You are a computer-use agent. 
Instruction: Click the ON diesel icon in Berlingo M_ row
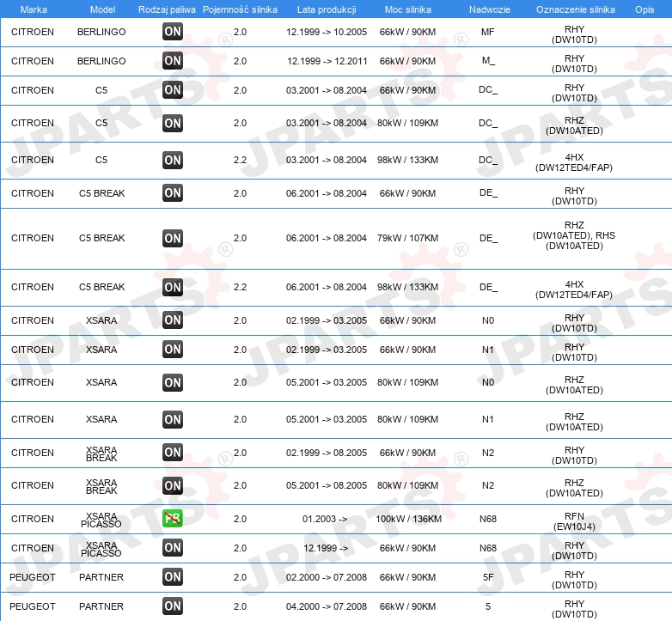[x=173, y=60]
